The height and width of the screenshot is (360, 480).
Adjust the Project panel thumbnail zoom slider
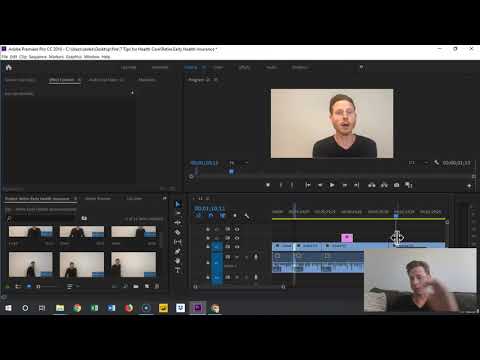(x=47, y=286)
